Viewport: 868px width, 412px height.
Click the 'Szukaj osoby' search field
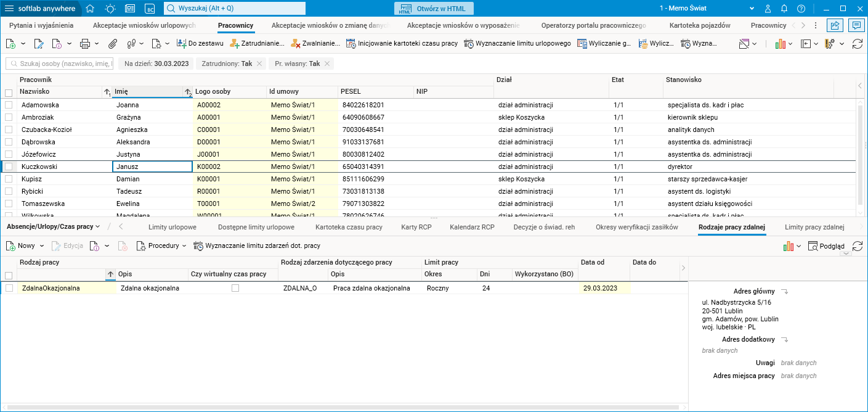pyautogui.click(x=60, y=64)
